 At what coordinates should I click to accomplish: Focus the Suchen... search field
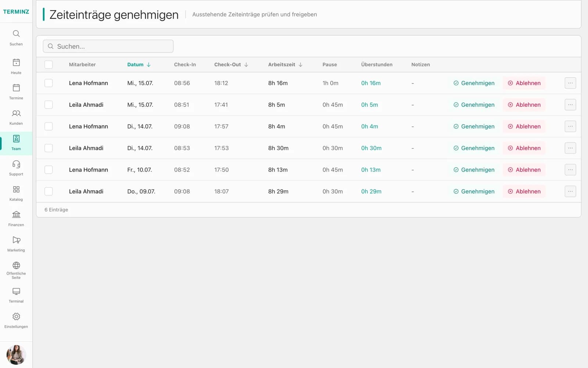108,46
